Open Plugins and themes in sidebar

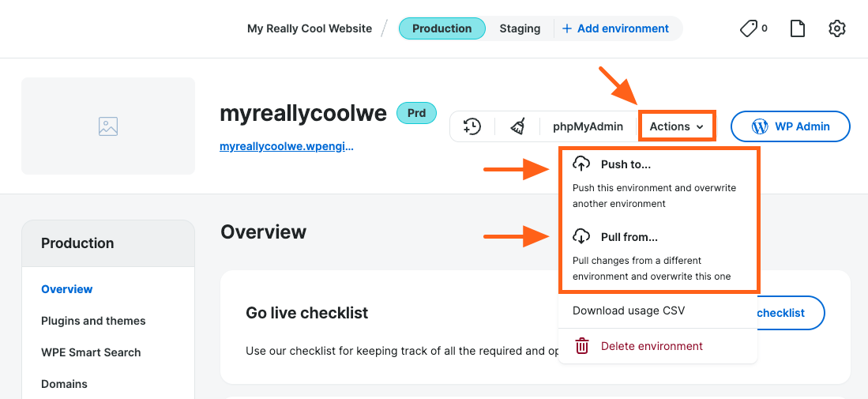click(x=93, y=321)
